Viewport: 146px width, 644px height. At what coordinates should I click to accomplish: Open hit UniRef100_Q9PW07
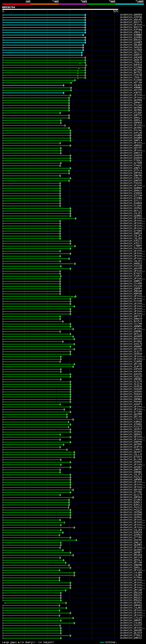(x=131, y=103)
